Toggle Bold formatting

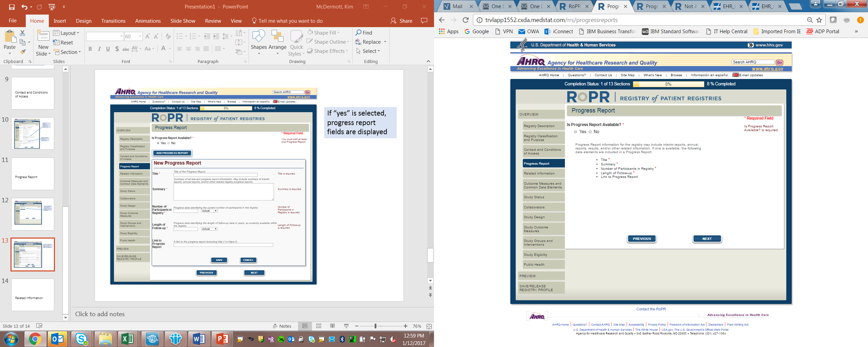pyautogui.click(x=90, y=49)
